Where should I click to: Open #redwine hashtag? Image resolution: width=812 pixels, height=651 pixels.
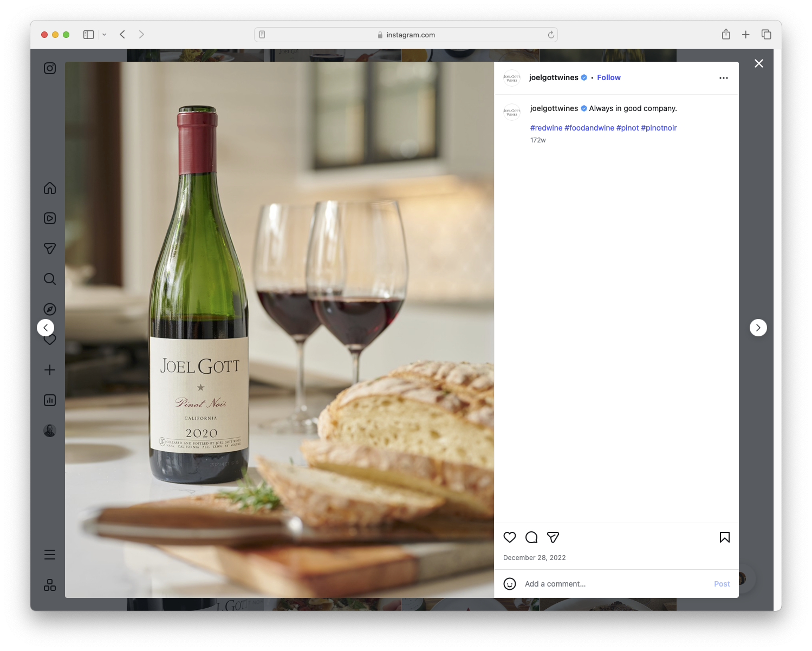tap(546, 128)
